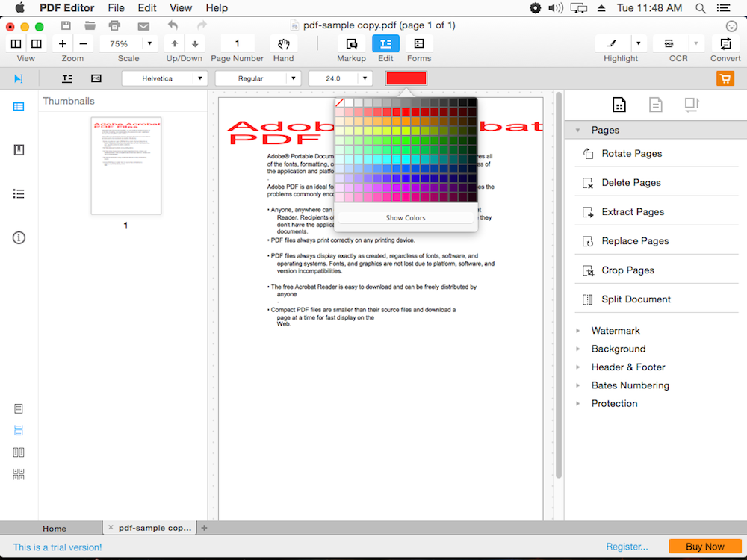Click the add text tool icon

(67, 78)
